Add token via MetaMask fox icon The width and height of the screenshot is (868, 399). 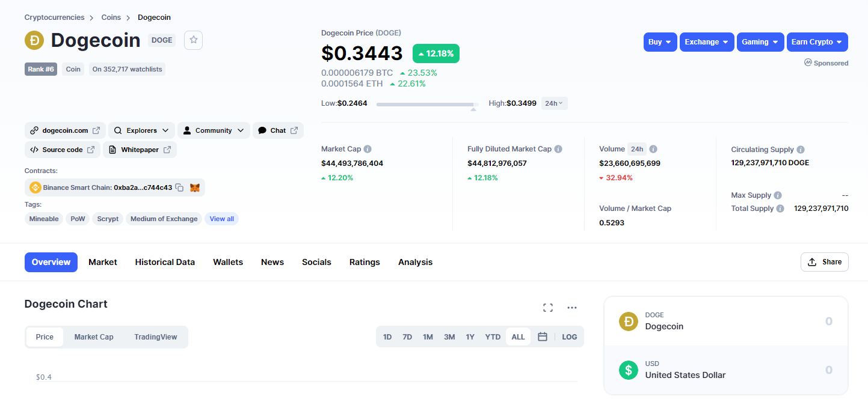195,187
